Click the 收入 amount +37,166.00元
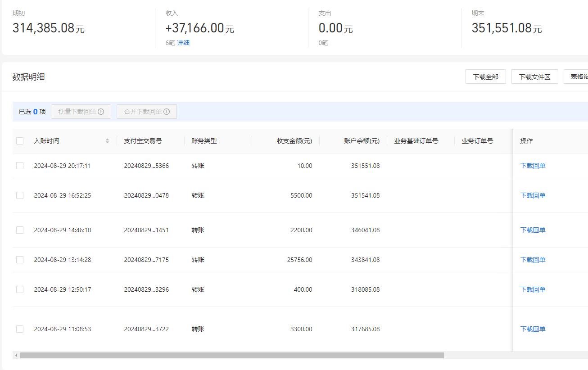The height and width of the screenshot is (370, 588). (200, 28)
